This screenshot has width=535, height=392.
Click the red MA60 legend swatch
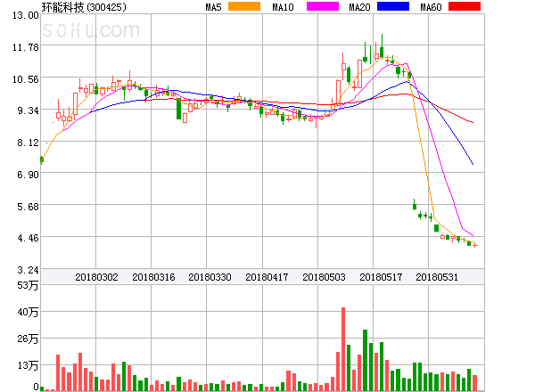point(465,6)
